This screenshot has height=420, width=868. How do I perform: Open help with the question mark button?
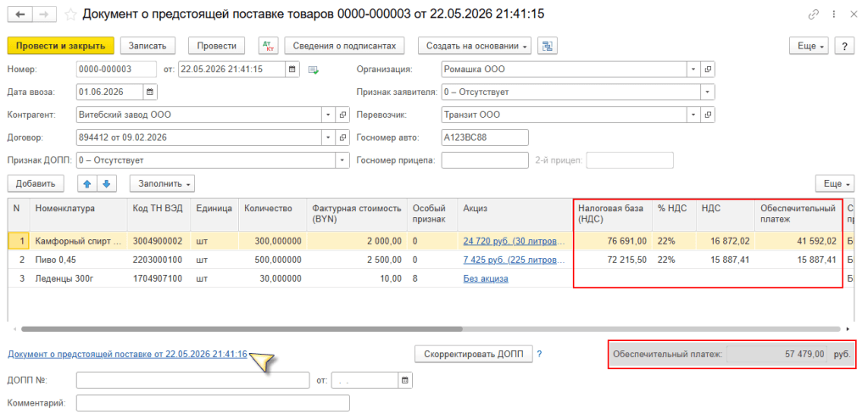pyautogui.click(x=844, y=46)
